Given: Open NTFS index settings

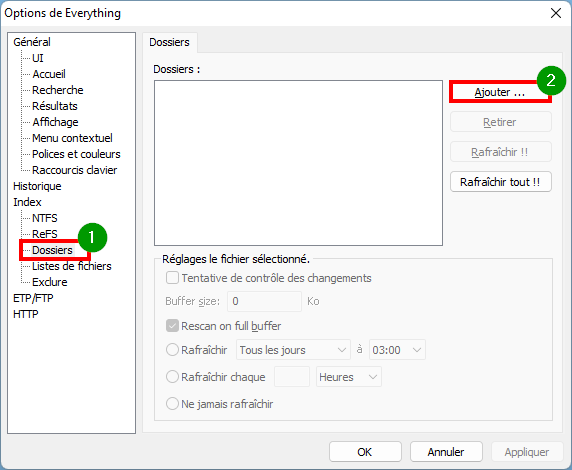Looking at the screenshot, I should pos(45,218).
